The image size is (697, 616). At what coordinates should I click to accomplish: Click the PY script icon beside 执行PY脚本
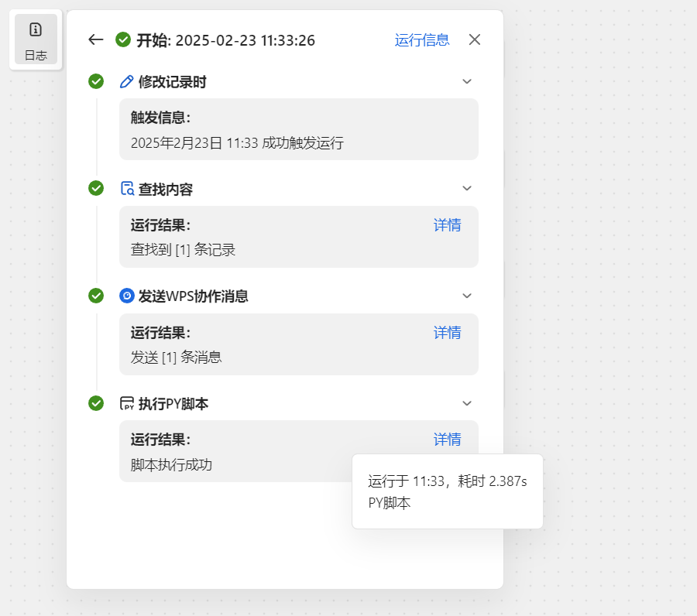tap(127, 403)
